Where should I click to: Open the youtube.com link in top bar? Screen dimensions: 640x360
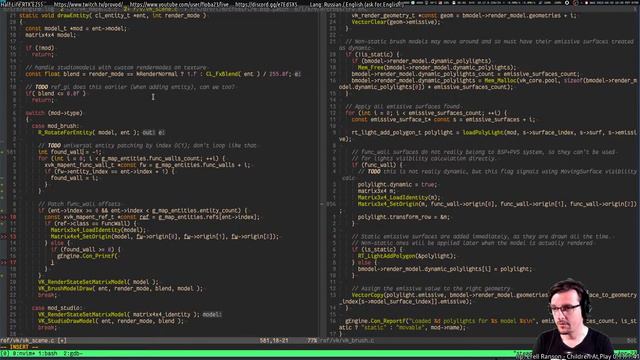point(179,4)
